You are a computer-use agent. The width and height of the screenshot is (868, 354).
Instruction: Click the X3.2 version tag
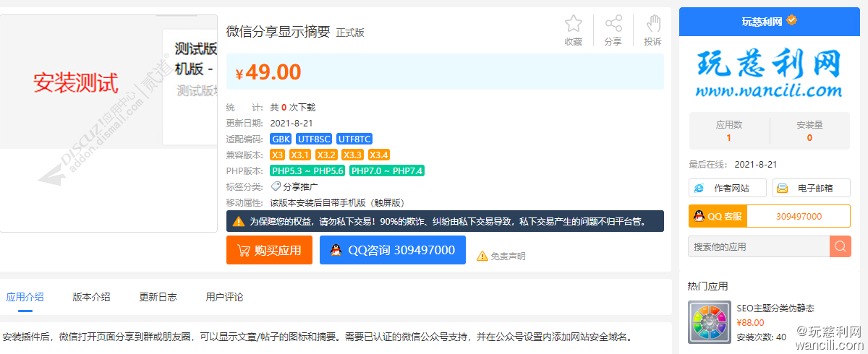click(326, 155)
